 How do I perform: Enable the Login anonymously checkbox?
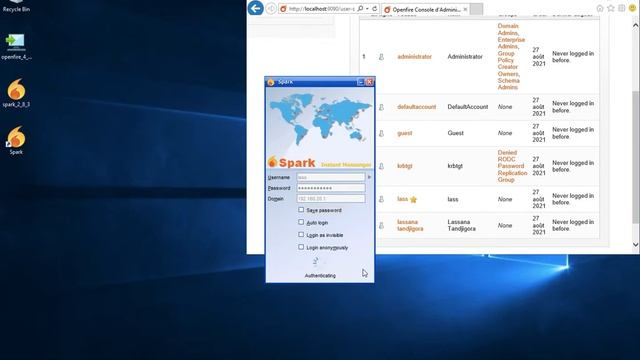(x=301, y=247)
